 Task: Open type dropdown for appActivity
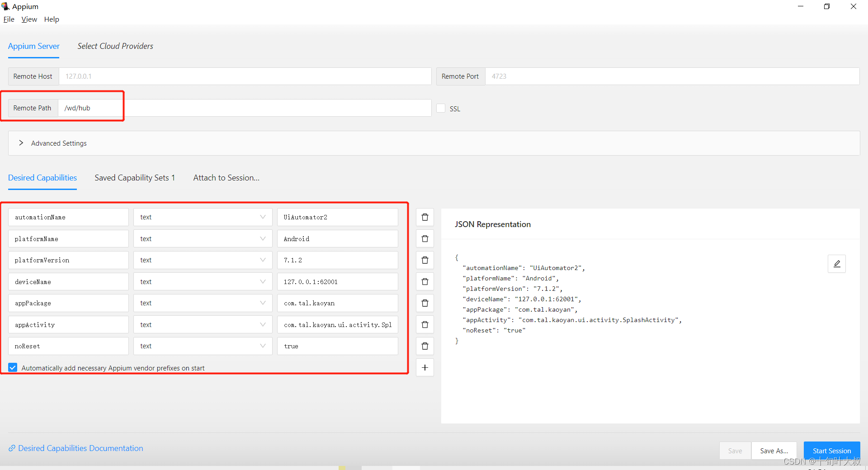tap(203, 324)
